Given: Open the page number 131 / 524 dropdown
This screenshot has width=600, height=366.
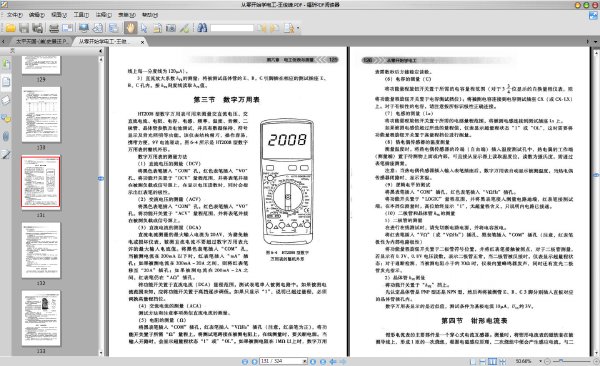Looking at the screenshot, I should 305,361.
